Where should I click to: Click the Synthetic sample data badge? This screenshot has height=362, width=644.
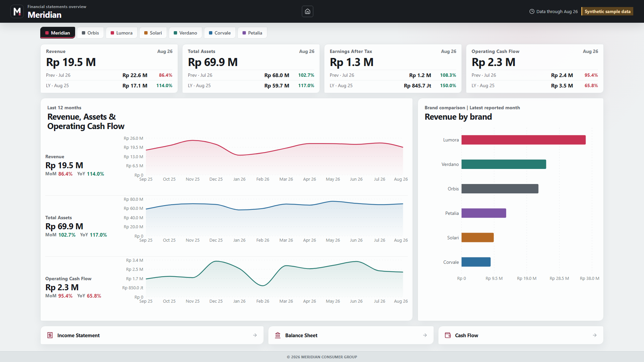coord(607,11)
